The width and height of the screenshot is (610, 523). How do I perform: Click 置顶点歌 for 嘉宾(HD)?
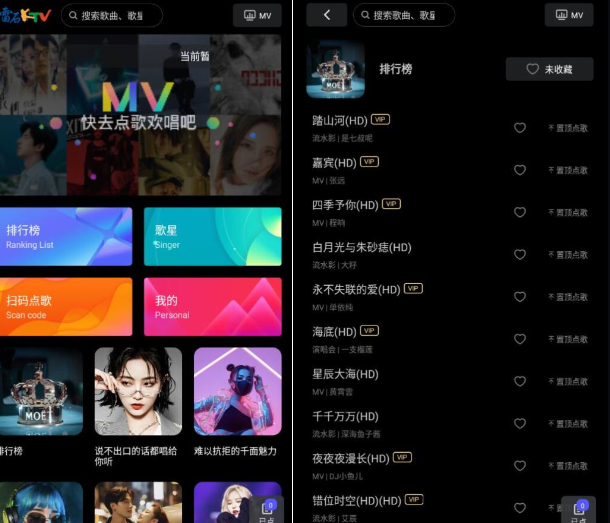coord(568,170)
